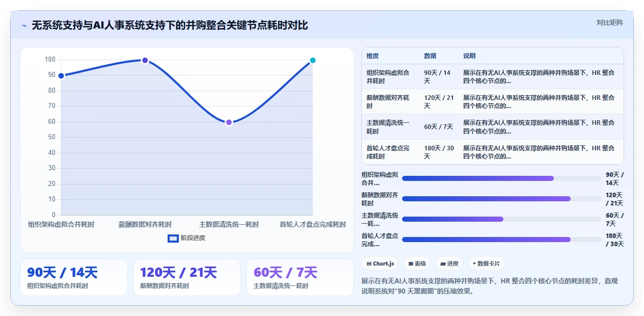Open the 90天 / 14天 data card

pos(74,277)
